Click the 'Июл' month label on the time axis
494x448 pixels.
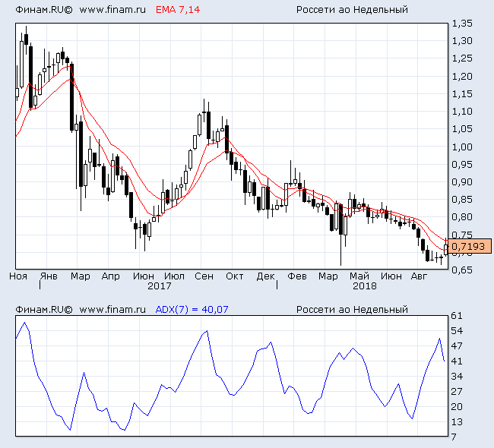pyautogui.click(x=174, y=276)
